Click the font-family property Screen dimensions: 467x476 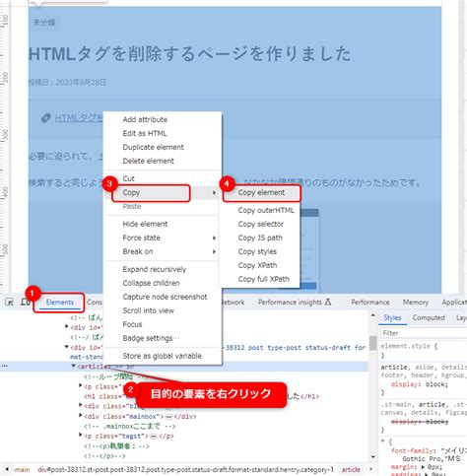413,450
